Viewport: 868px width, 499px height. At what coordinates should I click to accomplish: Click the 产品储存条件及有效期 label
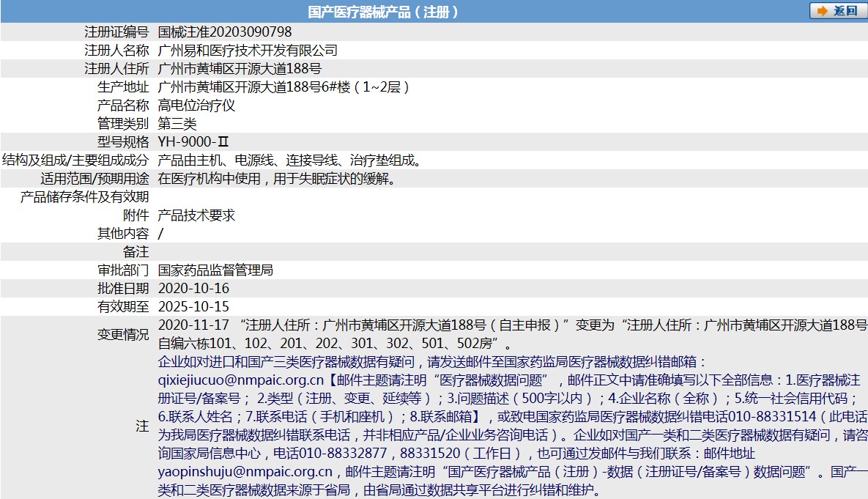[x=85, y=196]
